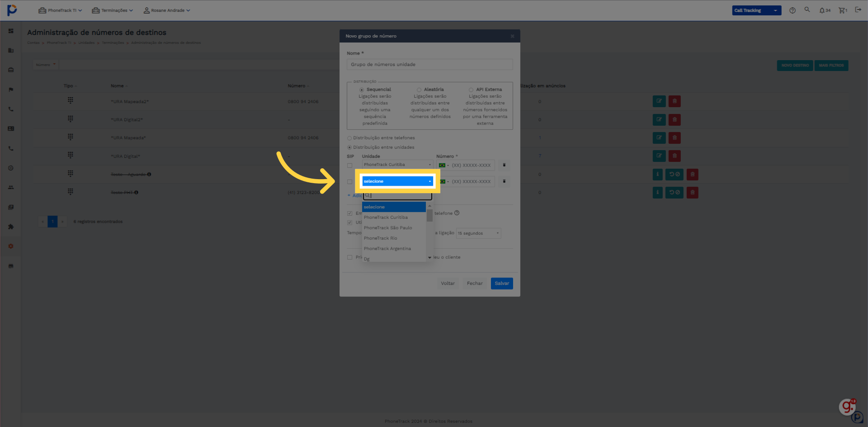Choose PhoneTrack Rio in list
868x427 pixels.
(394, 238)
